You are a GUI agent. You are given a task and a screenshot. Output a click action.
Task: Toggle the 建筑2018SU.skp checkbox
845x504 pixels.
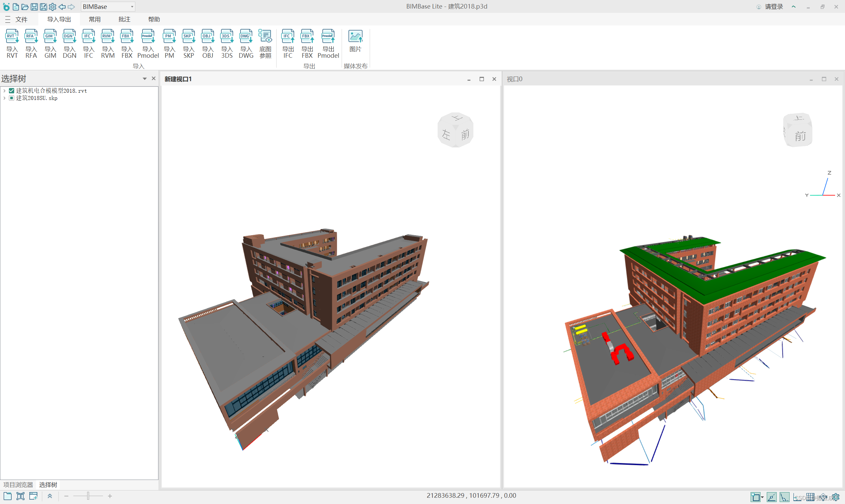pyautogui.click(x=12, y=98)
